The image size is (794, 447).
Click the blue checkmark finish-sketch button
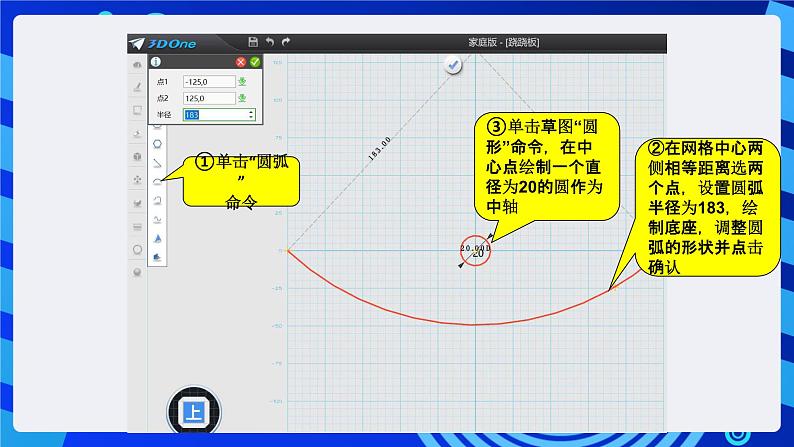(454, 65)
